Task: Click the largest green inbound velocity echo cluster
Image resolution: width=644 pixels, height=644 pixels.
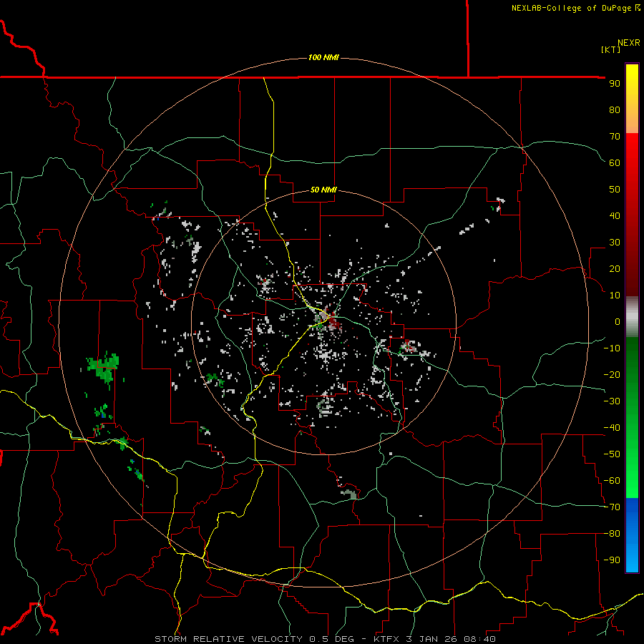Action: coord(104,367)
